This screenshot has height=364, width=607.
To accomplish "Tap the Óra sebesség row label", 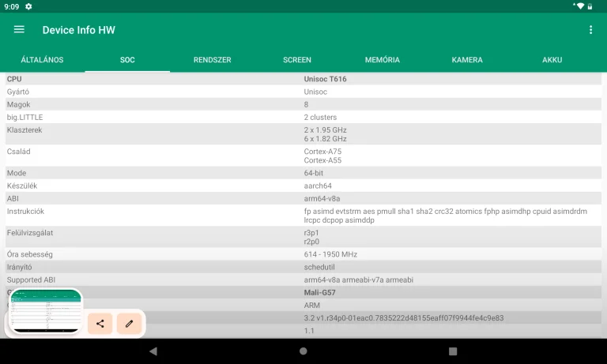I will tap(30, 254).
